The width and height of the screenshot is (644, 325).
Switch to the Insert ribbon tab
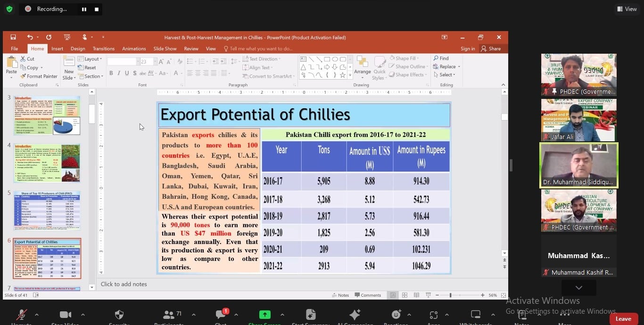click(x=57, y=49)
